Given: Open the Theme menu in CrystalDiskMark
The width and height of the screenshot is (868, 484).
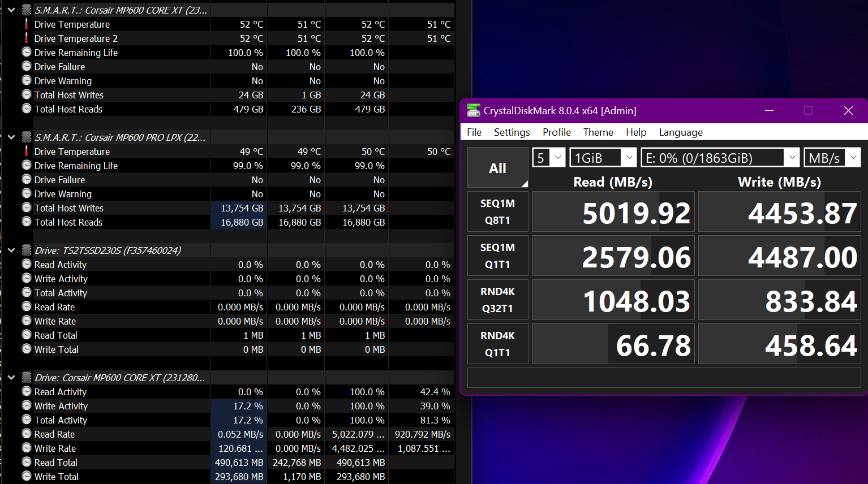Looking at the screenshot, I should point(598,132).
